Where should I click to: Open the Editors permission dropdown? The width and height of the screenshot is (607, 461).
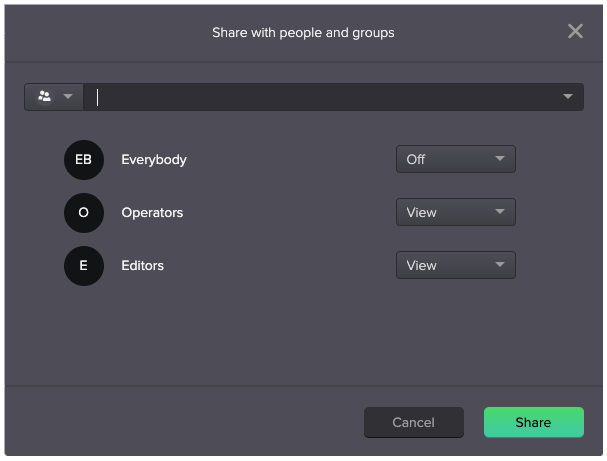[x=456, y=265]
